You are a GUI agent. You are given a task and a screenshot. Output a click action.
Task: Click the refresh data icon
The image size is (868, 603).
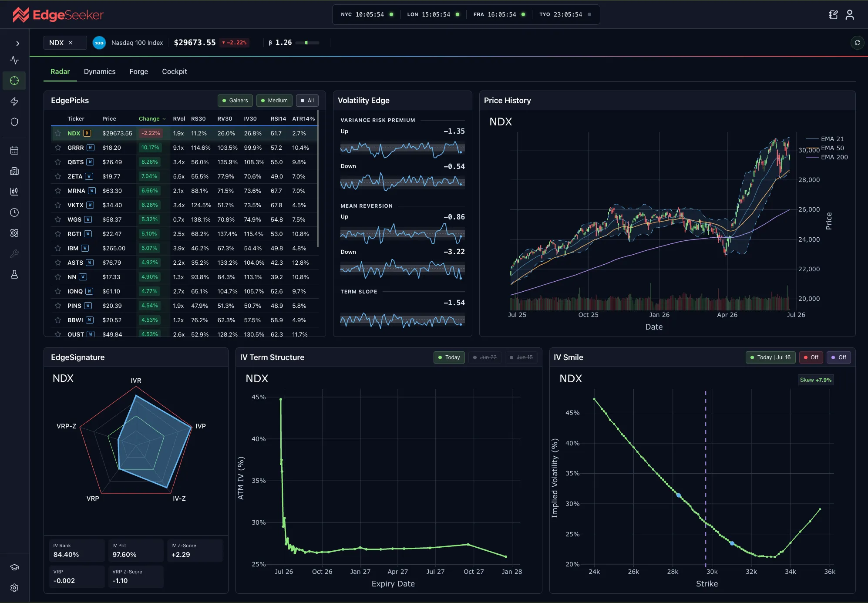tap(857, 43)
